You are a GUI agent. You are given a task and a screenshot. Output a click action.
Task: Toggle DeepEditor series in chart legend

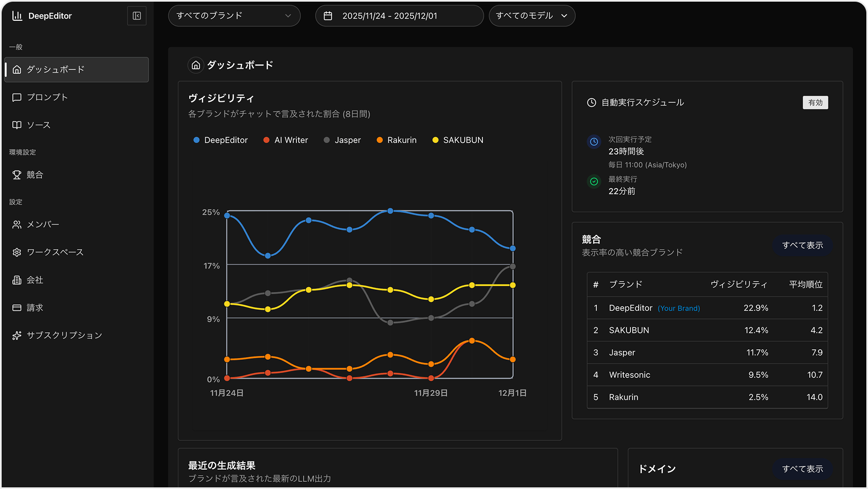(x=221, y=140)
